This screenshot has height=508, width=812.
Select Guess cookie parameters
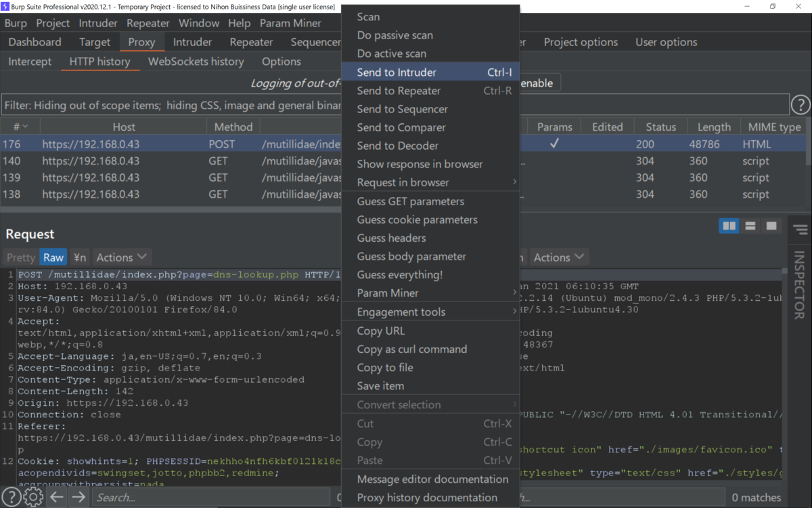point(430,219)
